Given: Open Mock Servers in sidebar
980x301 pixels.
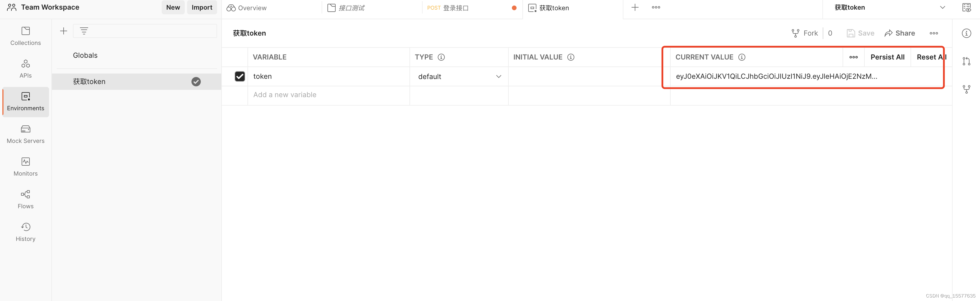Looking at the screenshot, I should (x=25, y=134).
